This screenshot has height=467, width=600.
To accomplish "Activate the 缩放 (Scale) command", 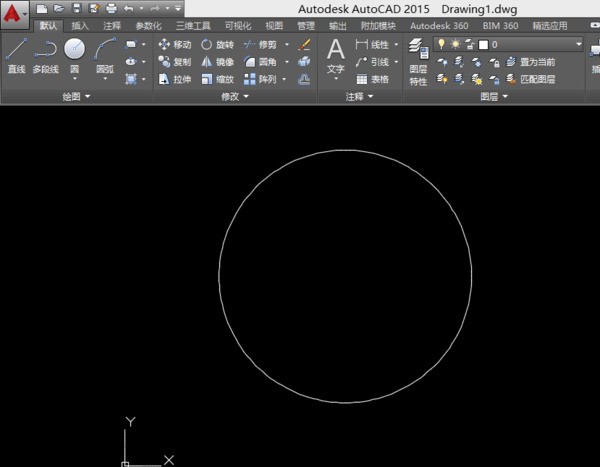I will 217,79.
